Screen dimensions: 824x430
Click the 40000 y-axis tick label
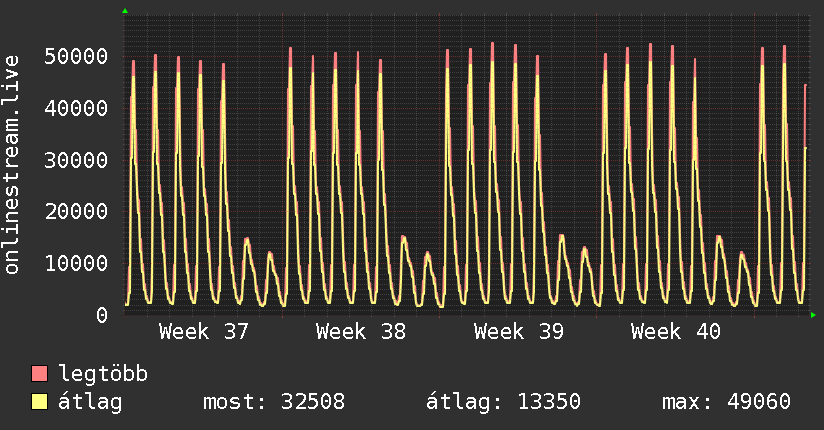76,108
